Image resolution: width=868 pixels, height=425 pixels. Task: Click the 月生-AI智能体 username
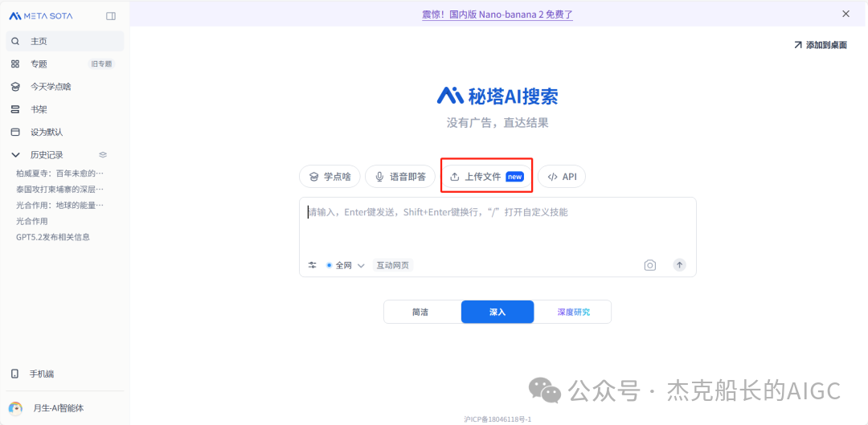(x=58, y=408)
